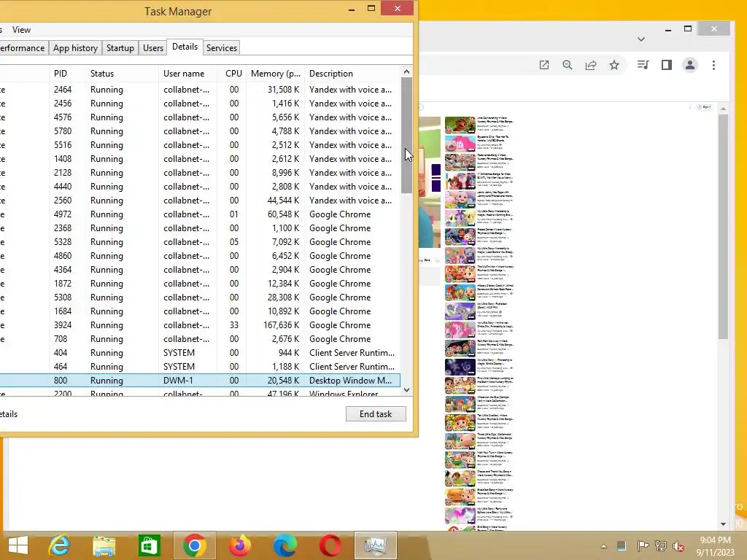The width and height of the screenshot is (747, 560).
Task: Open the Windows Start button
Action: 18,545
